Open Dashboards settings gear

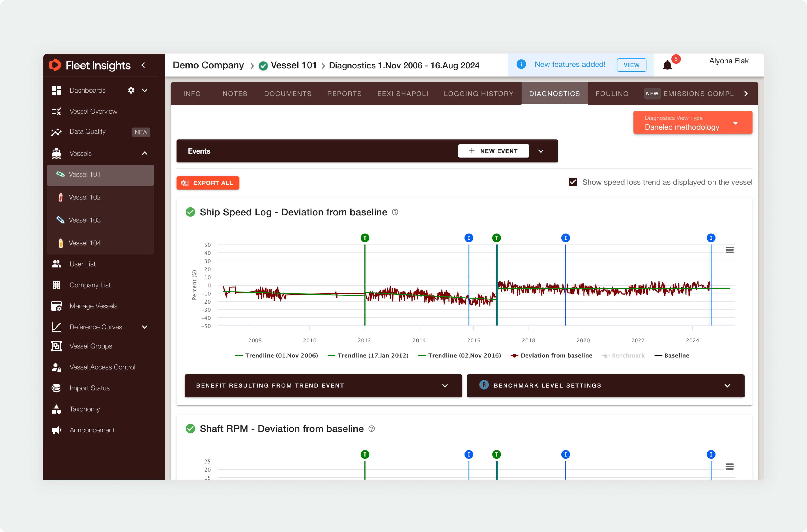[131, 90]
